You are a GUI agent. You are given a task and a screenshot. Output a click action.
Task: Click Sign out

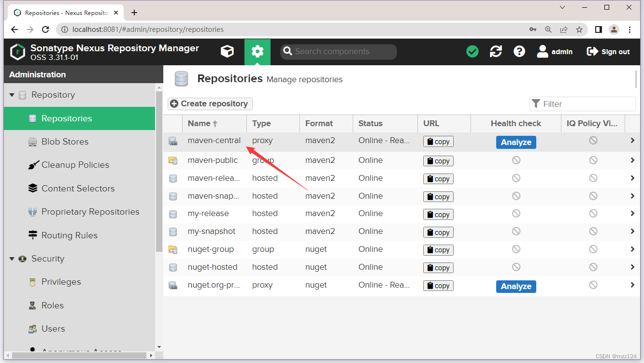[608, 52]
